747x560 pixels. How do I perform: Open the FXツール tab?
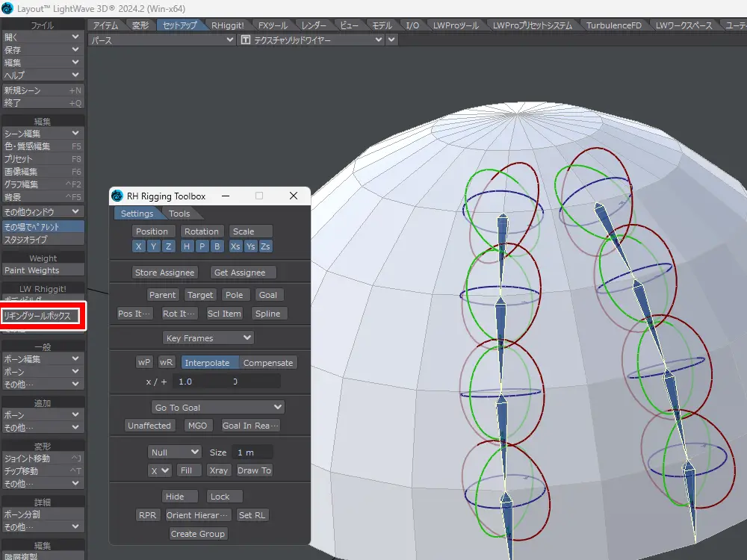tap(273, 25)
